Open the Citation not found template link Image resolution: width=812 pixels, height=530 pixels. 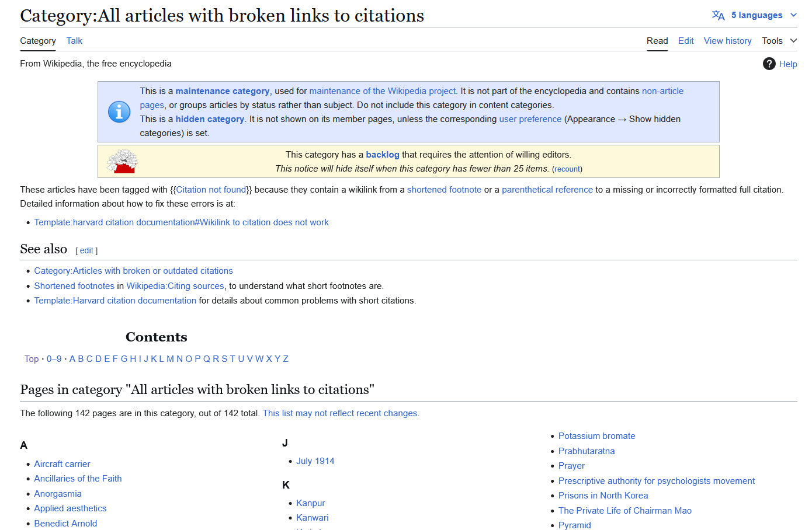(211, 190)
